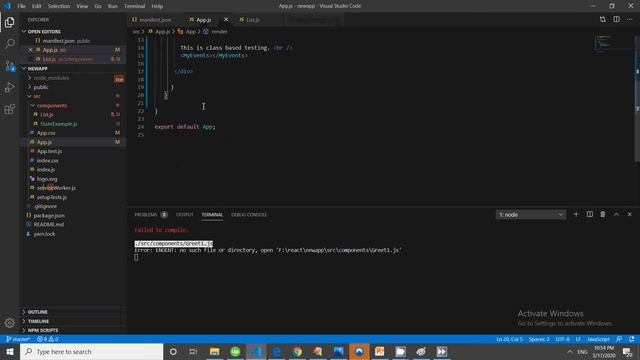Open Manage settings gear icon

[x=9, y=323]
